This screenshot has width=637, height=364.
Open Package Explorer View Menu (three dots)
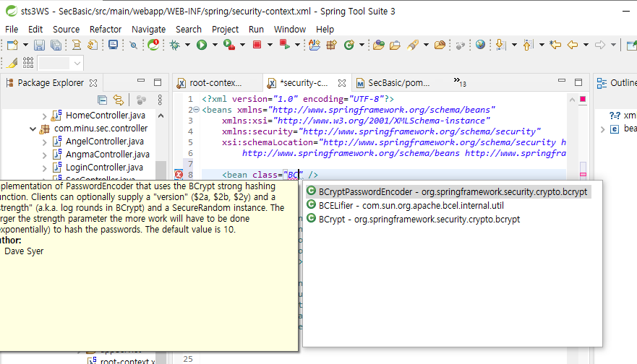coord(160,100)
